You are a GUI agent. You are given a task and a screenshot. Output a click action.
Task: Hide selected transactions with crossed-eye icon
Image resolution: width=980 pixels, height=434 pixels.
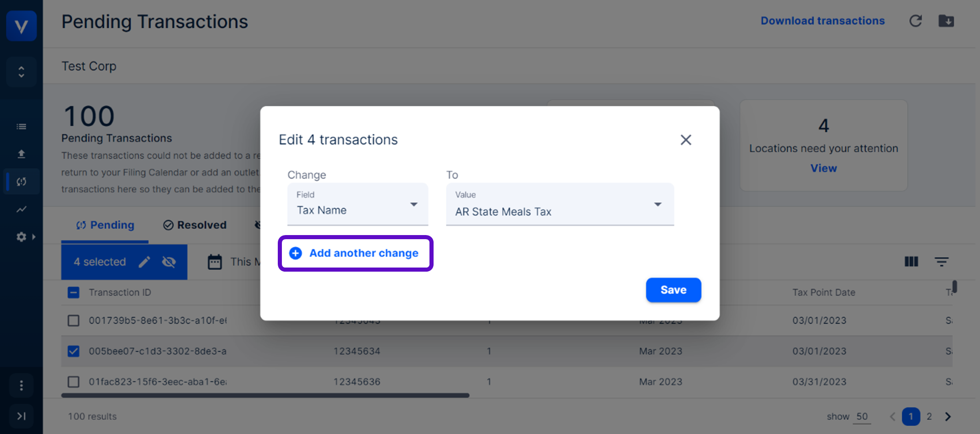coord(169,262)
